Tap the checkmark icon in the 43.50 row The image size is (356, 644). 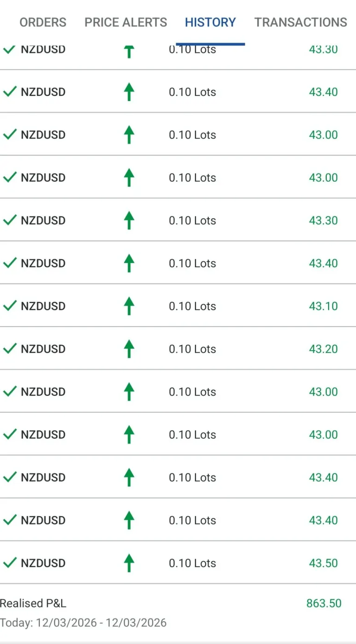click(x=10, y=563)
